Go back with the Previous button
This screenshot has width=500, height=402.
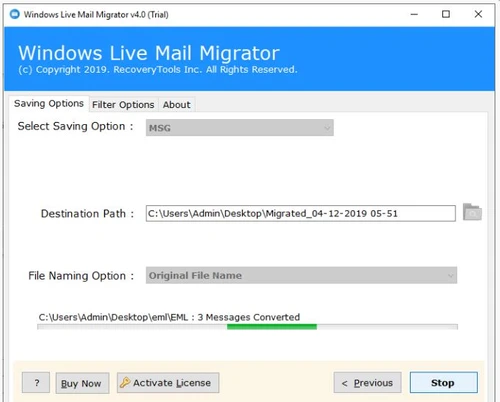pos(368,383)
